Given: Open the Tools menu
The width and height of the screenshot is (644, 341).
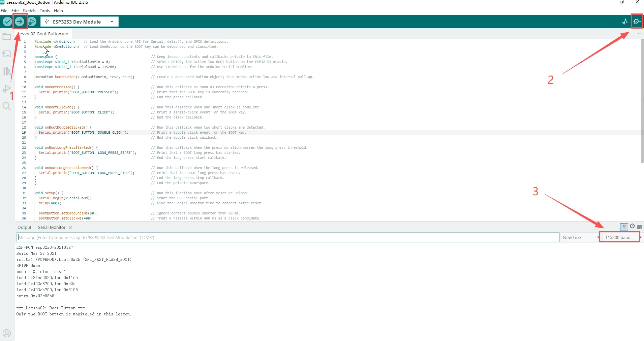Looking at the screenshot, I should pos(45,11).
